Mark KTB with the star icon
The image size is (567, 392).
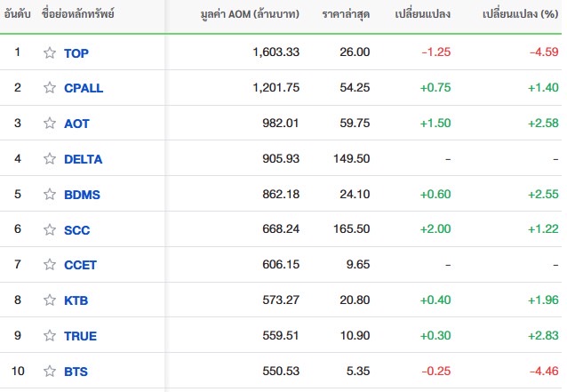coord(50,300)
